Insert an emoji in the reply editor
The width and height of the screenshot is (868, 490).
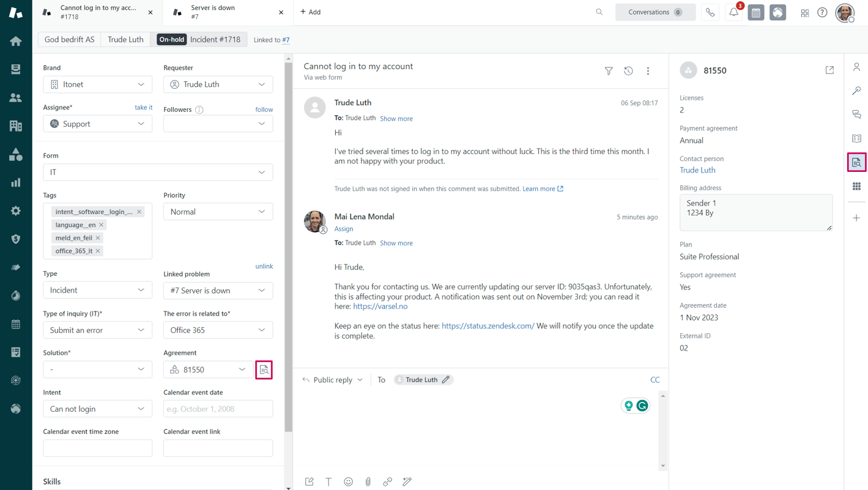tap(348, 481)
